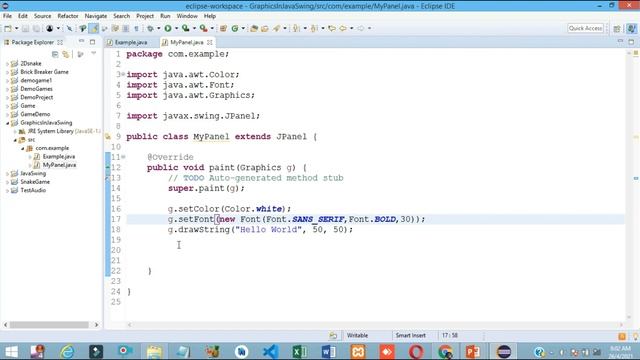Click the Quick Access search field
This screenshot has height=360, width=640.
(585, 28)
